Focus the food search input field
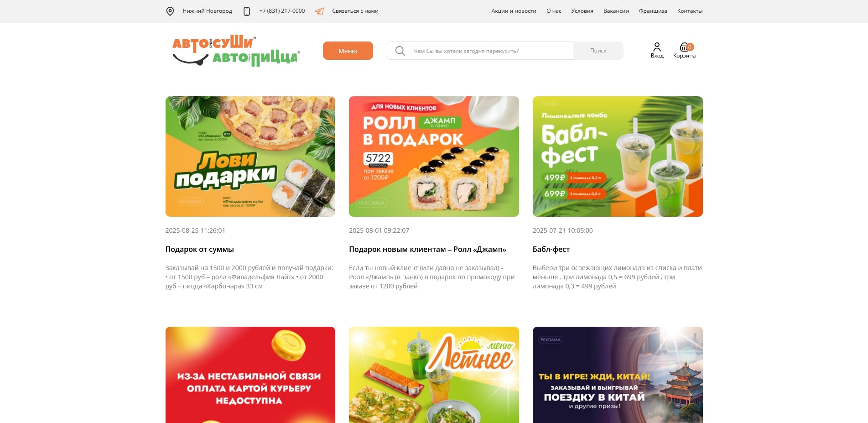This screenshot has width=868, height=423. pos(479,51)
